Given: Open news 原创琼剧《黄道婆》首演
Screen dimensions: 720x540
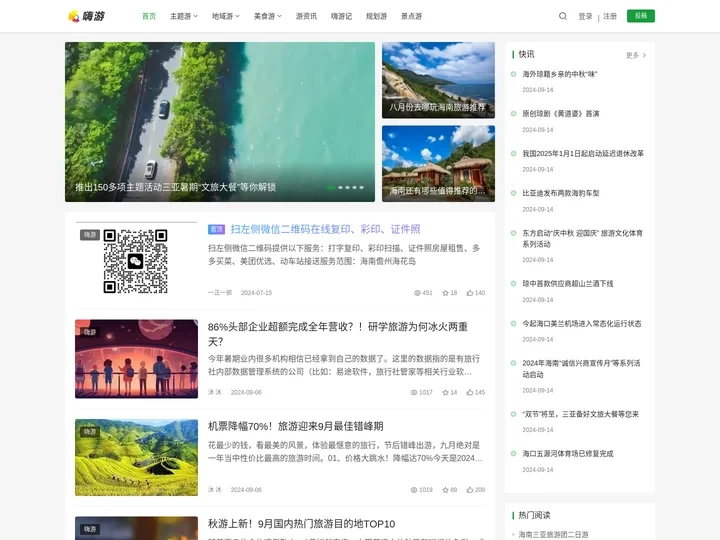Looking at the screenshot, I should 561,113.
